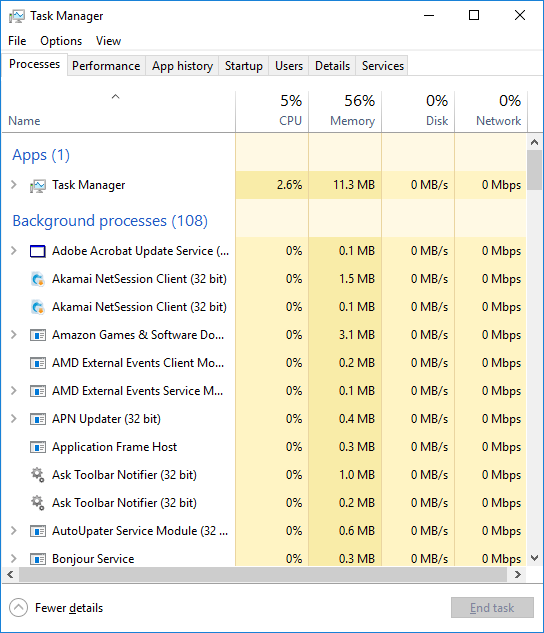
Task: Sort processes by Memory column
Action: (x=345, y=111)
